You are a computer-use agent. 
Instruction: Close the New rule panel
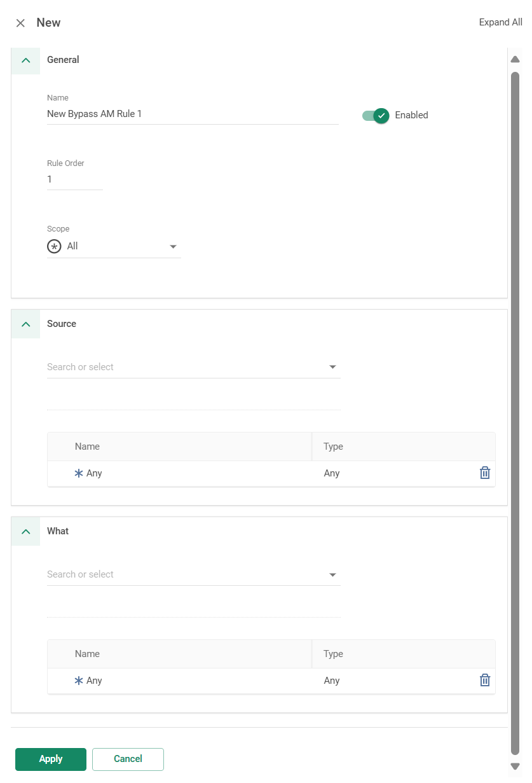coord(20,23)
